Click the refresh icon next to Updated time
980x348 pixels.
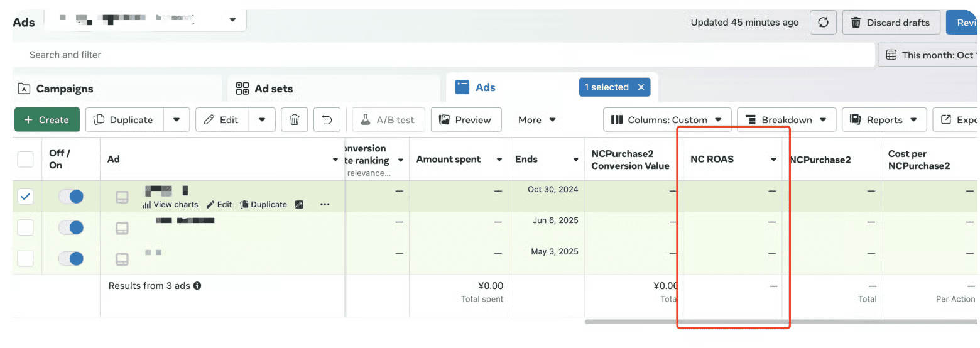[823, 23]
